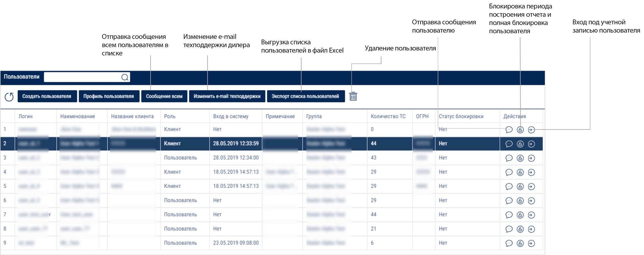Click Группа column header
This screenshot has height=255, width=644.
pyautogui.click(x=314, y=116)
